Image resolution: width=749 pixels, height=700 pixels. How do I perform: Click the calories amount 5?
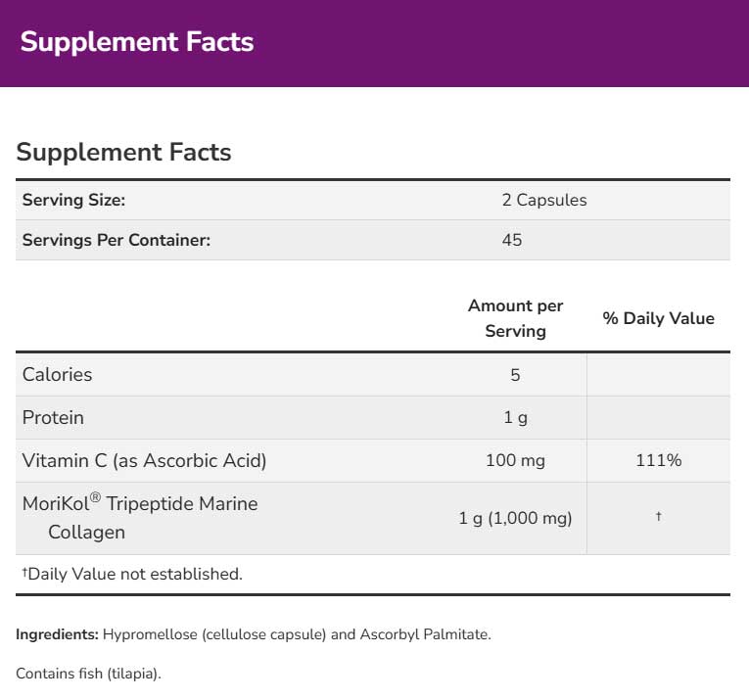click(515, 375)
